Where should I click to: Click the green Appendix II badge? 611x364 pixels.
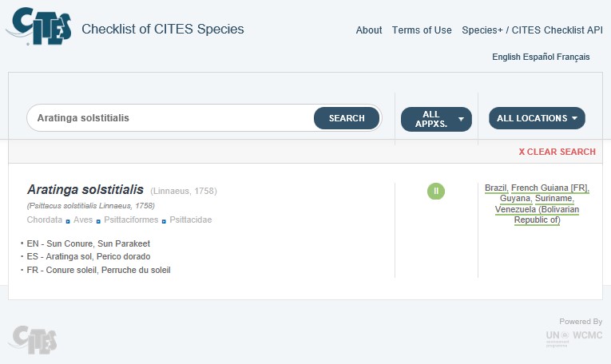436,191
